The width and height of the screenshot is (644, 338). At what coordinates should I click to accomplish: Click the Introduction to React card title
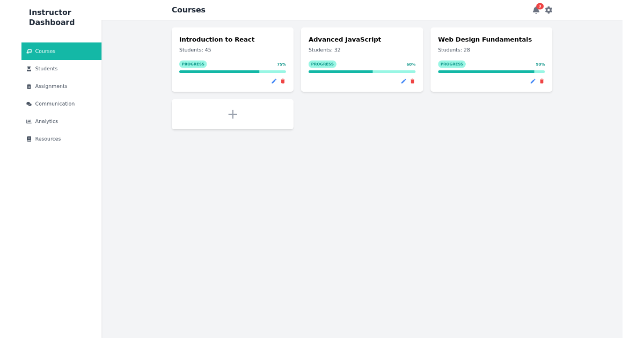pyautogui.click(x=217, y=39)
